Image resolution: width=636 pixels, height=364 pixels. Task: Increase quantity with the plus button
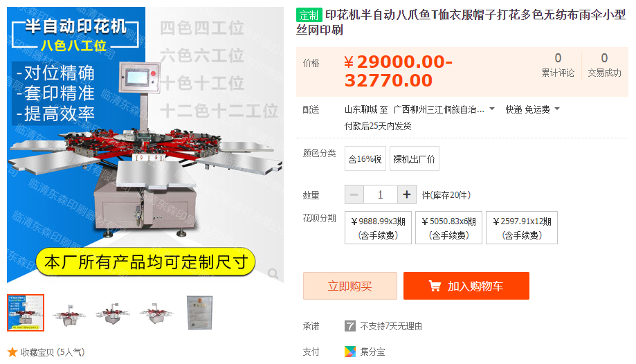[x=407, y=194]
